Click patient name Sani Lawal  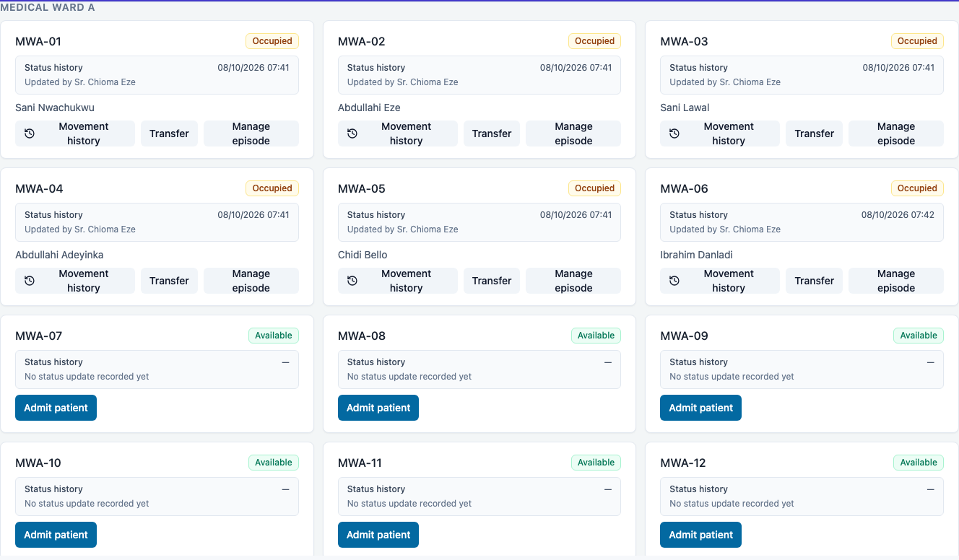pos(685,108)
